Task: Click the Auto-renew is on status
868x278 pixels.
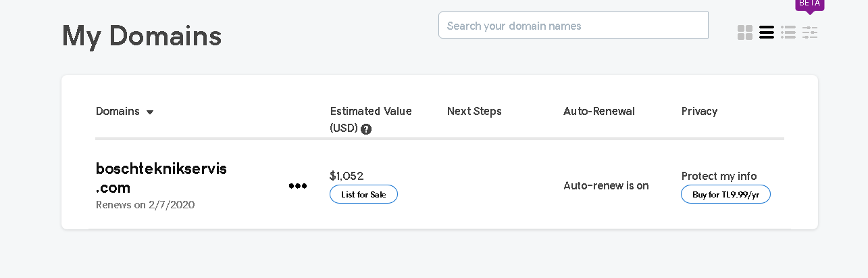Action: click(x=606, y=185)
